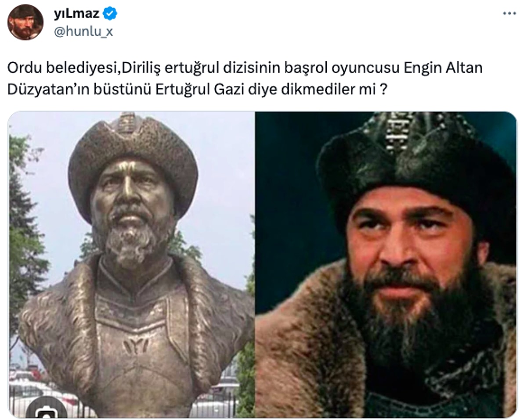527x420 pixels.
Task: Open yıLmaz's round profile avatar
Action: pos(25,22)
